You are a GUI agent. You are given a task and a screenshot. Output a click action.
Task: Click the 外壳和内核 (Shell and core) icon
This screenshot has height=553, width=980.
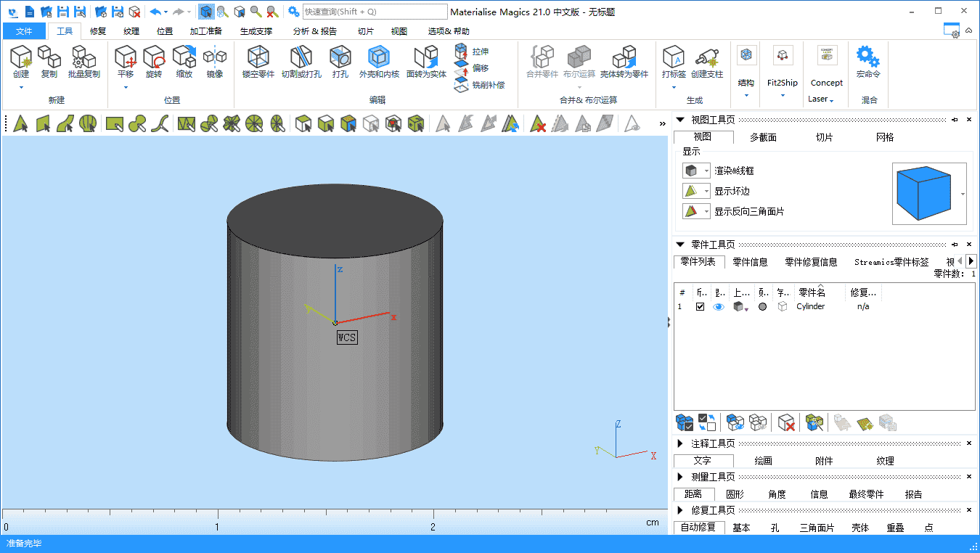[378, 57]
